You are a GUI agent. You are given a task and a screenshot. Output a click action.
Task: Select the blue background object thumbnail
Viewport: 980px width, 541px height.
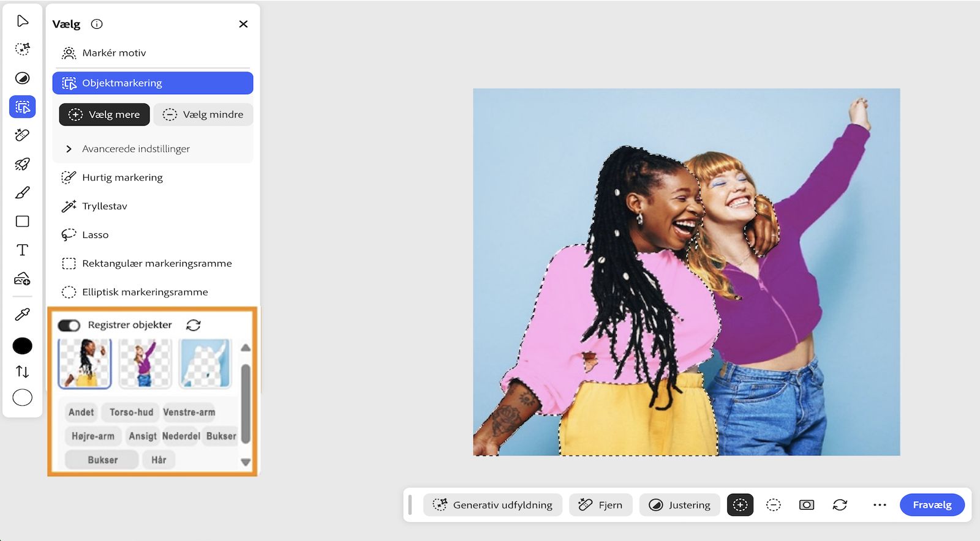205,364
